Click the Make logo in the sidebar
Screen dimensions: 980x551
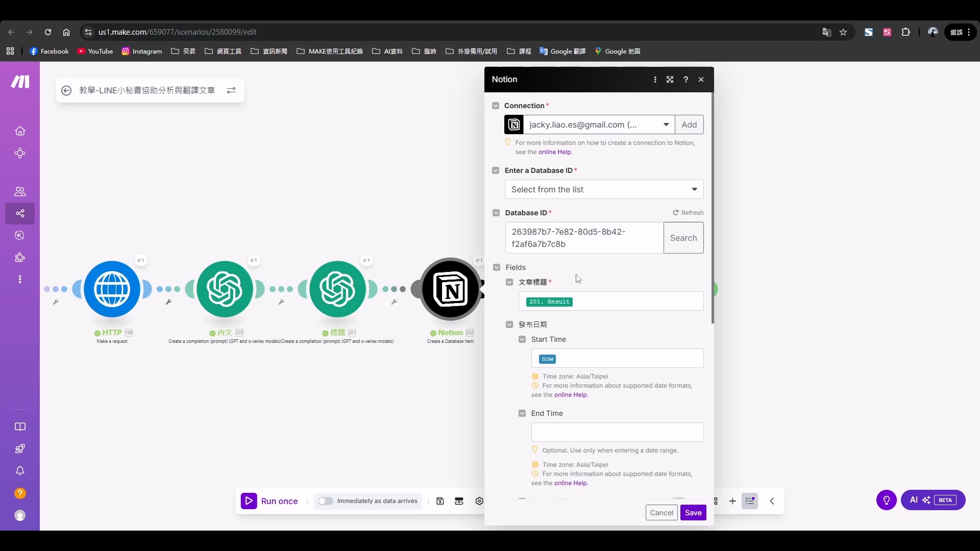[20, 82]
